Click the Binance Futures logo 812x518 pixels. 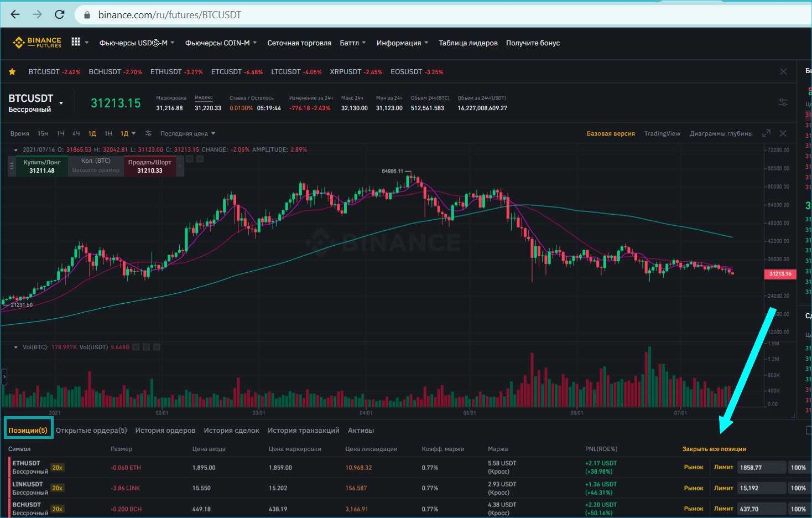click(x=38, y=43)
